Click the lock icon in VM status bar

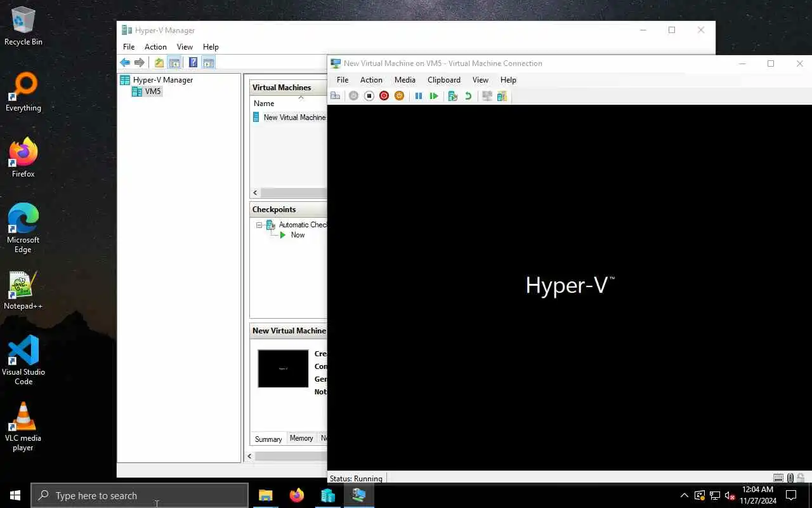tap(802, 478)
